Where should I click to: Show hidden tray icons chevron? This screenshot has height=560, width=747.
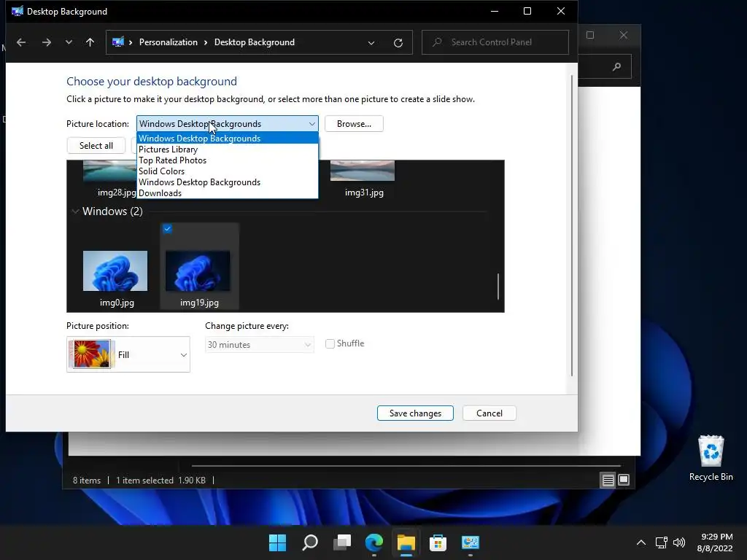(641, 542)
